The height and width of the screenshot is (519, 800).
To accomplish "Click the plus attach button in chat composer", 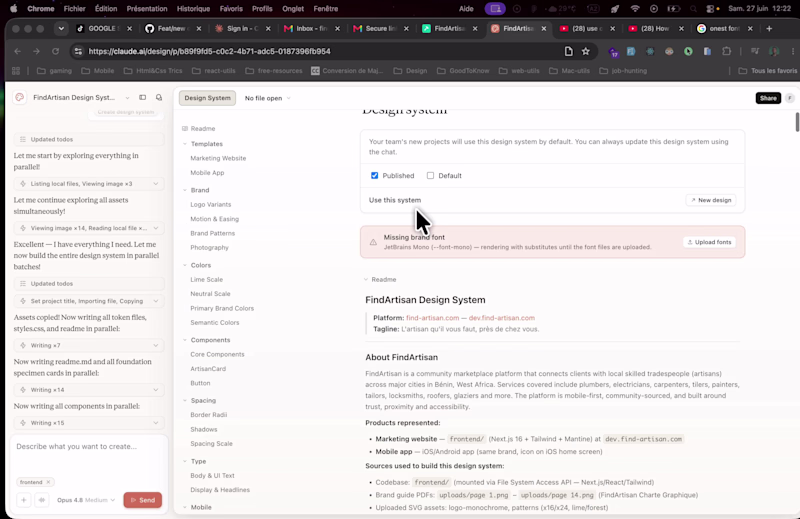I will pos(23,500).
